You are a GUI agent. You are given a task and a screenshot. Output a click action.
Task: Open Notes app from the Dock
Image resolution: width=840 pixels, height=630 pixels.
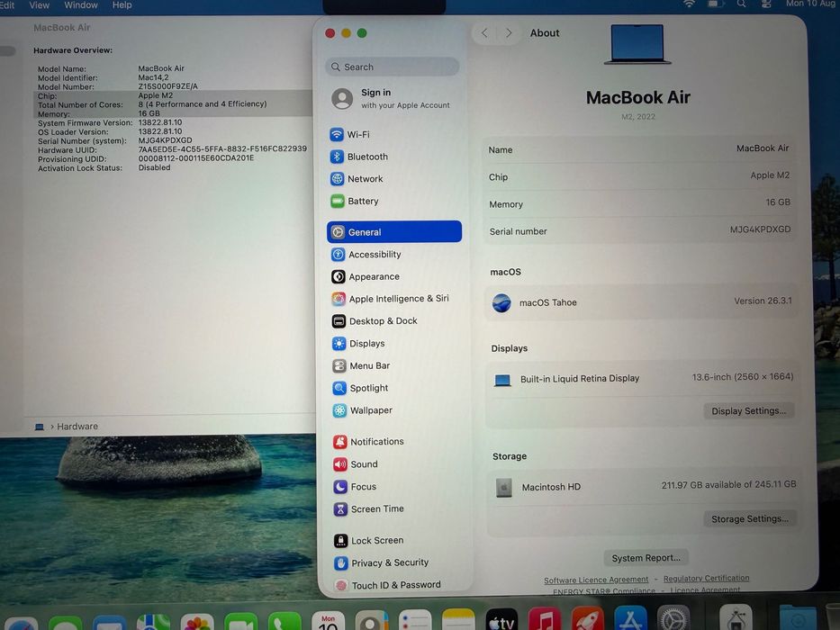tap(458, 621)
